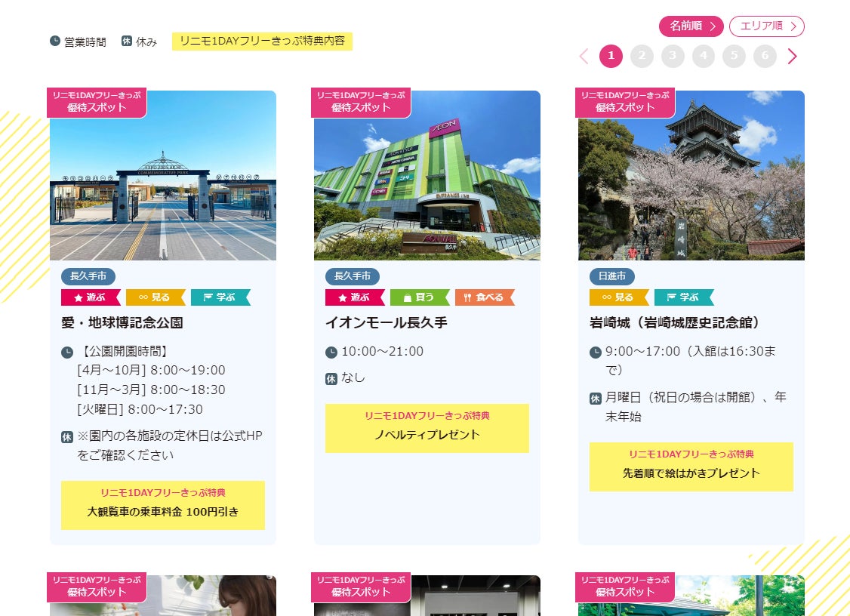Open 愛・地球博記念公園 title link
This screenshot has width=850, height=616.
point(122,322)
